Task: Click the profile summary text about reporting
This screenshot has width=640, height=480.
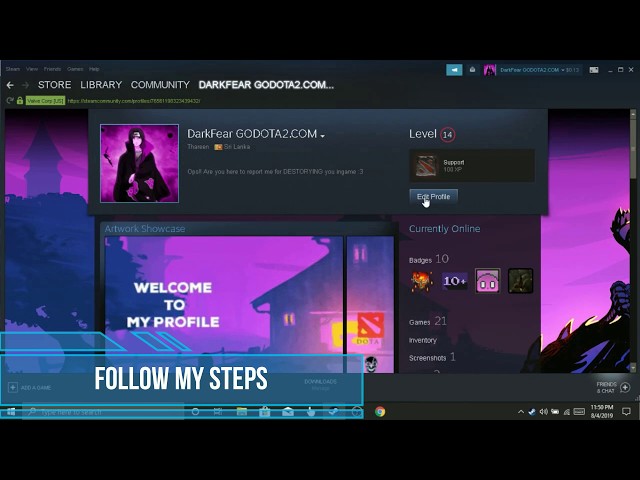Action: point(275,172)
